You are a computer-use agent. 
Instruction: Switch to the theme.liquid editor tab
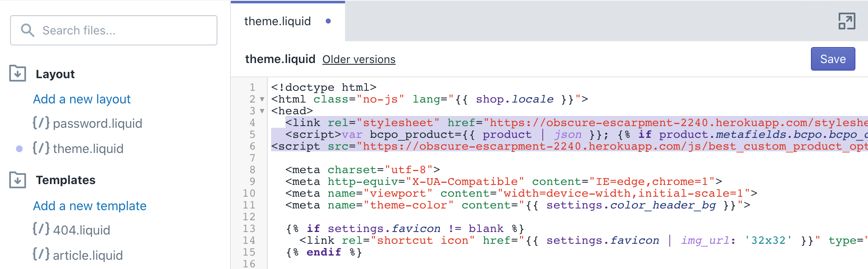(x=277, y=21)
